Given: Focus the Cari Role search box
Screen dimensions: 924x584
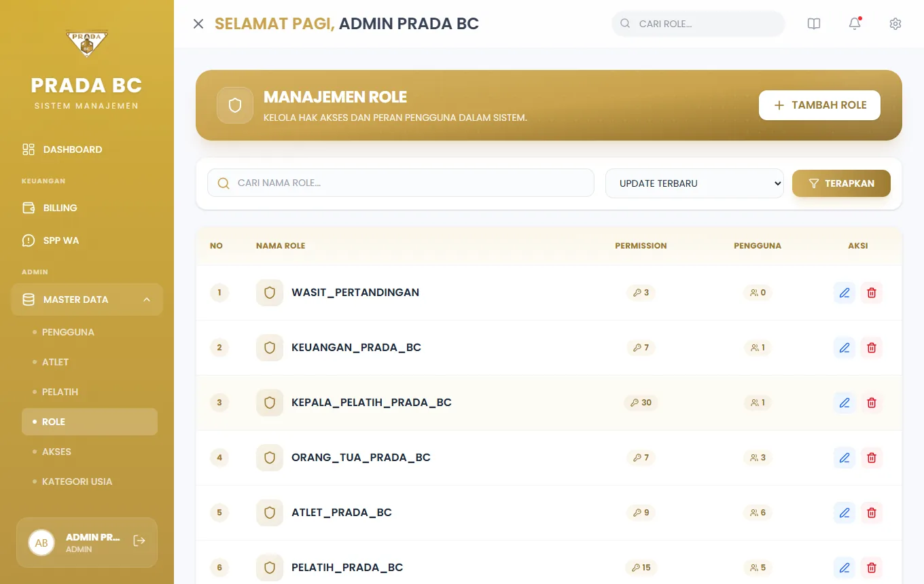Looking at the screenshot, I should point(698,24).
